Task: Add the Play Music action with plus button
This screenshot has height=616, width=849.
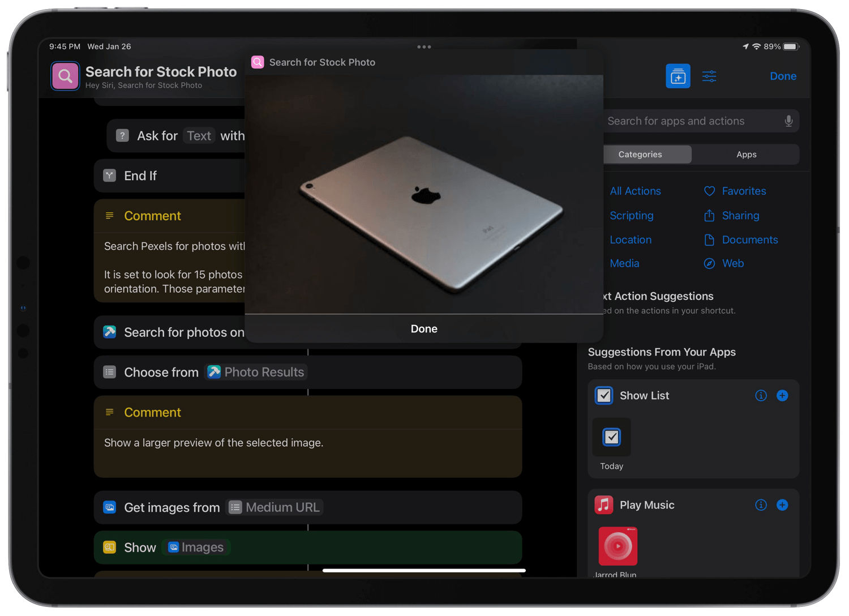Action: tap(782, 505)
